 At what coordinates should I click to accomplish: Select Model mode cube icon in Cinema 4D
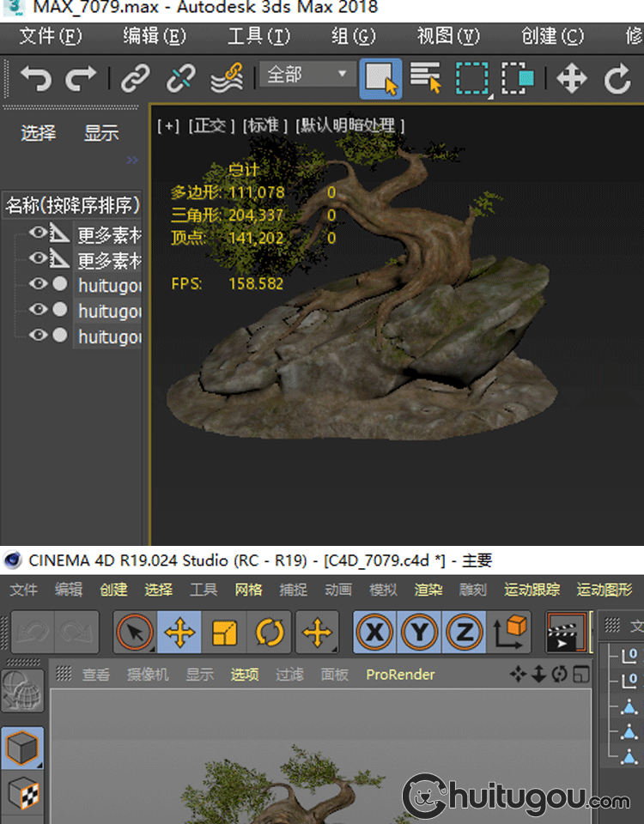(x=22, y=748)
